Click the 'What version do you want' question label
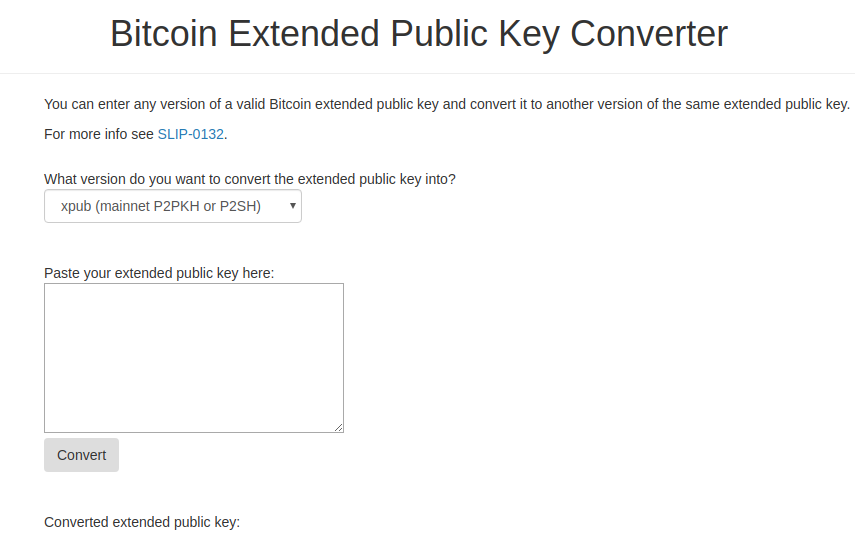Viewport: 855px width, 552px height. 250,179
